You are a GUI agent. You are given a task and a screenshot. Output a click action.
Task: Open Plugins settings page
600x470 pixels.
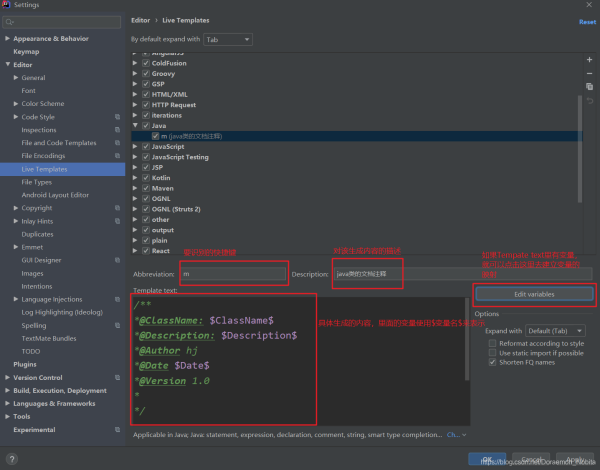tap(25, 364)
